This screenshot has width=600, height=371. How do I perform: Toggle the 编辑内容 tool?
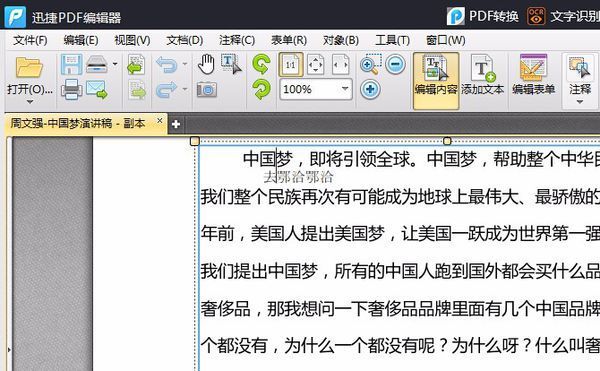436,81
